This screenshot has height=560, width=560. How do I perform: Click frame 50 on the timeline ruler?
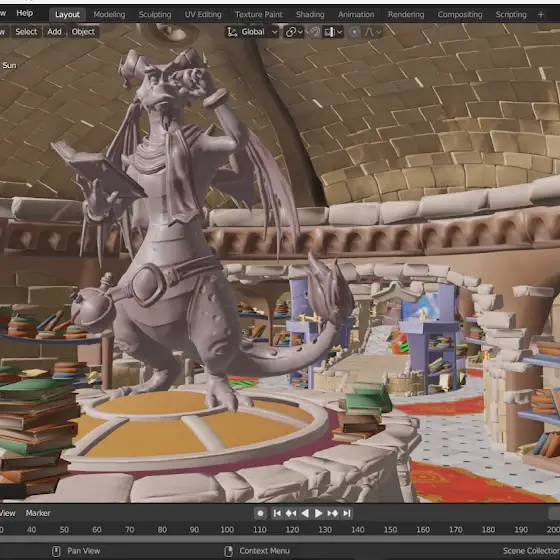point(64,530)
